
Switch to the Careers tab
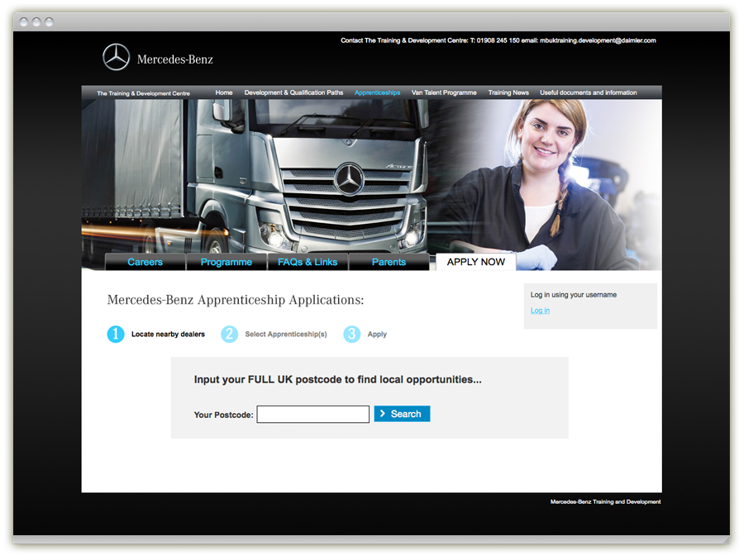click(145, 263)
